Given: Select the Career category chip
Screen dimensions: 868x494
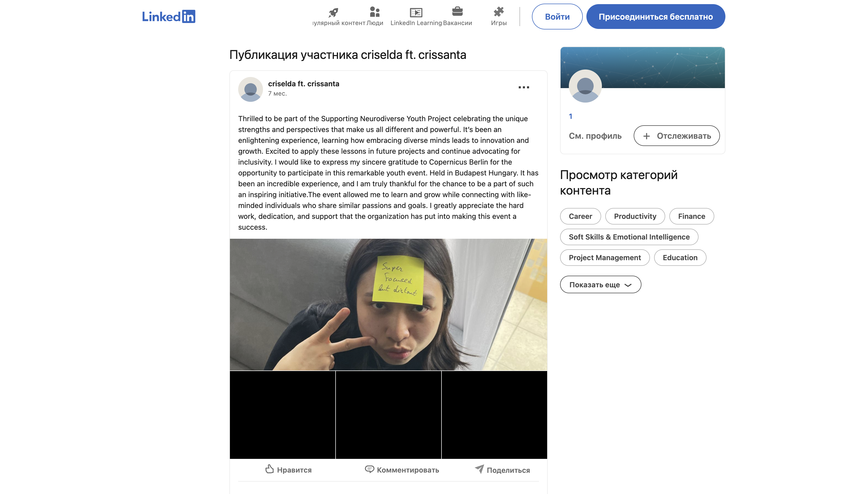Looking at the screenshot, I should (x=580, y=216).
